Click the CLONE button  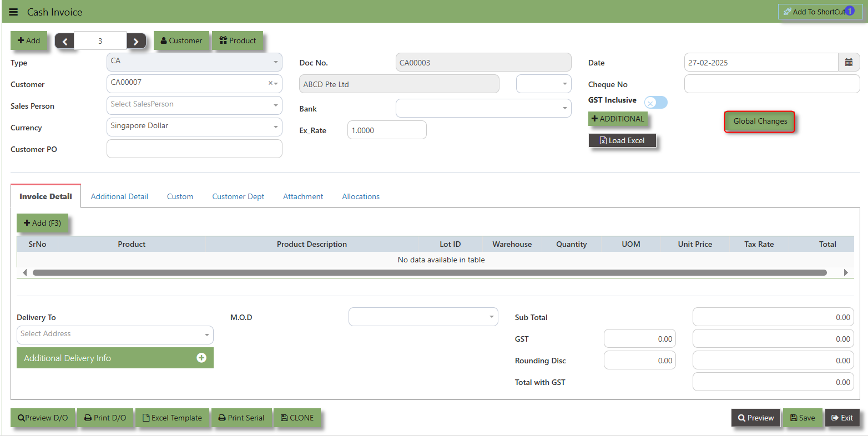[297, 418]
